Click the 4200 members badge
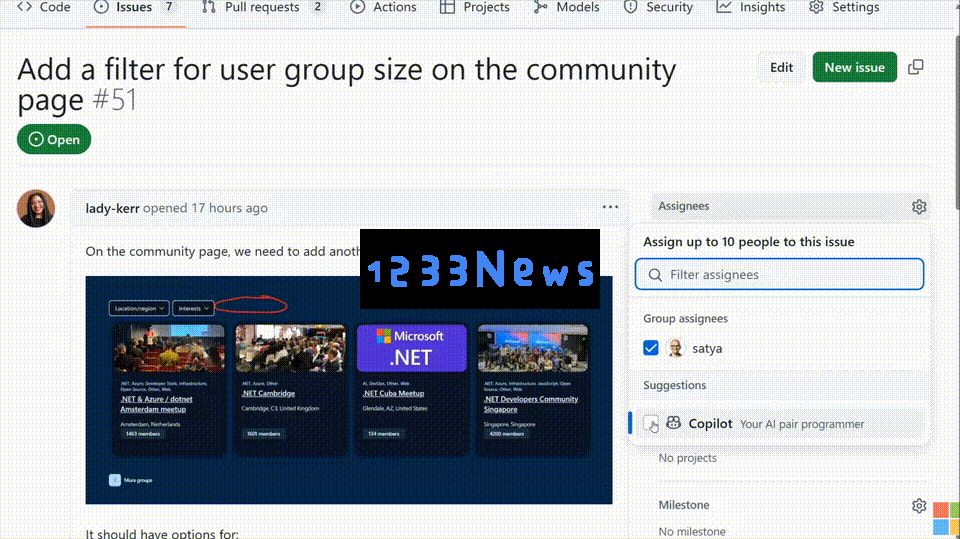960x539 pixels. (506, 434)
